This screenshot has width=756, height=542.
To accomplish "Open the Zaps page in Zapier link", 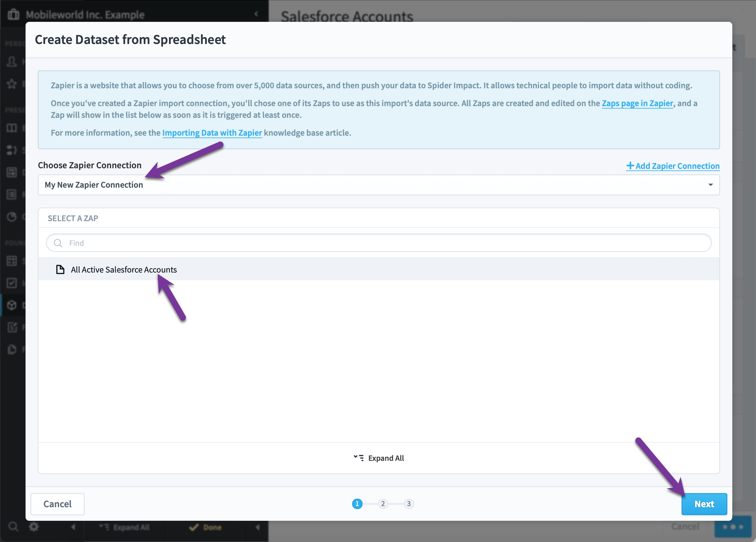I will (637, 103).
